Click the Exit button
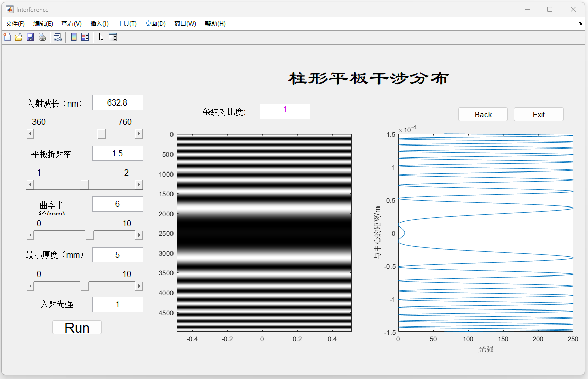The width and height of the screenshot is (588, 379). 538,114
